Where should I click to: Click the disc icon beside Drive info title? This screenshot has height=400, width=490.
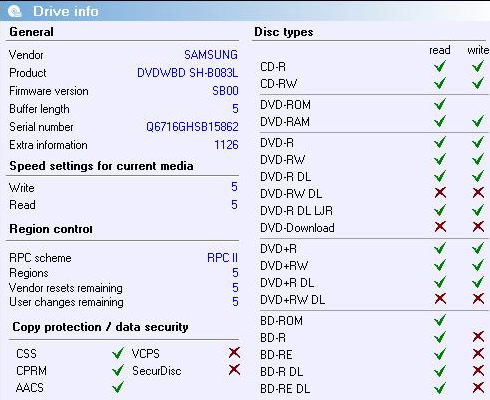pos(15,11)
